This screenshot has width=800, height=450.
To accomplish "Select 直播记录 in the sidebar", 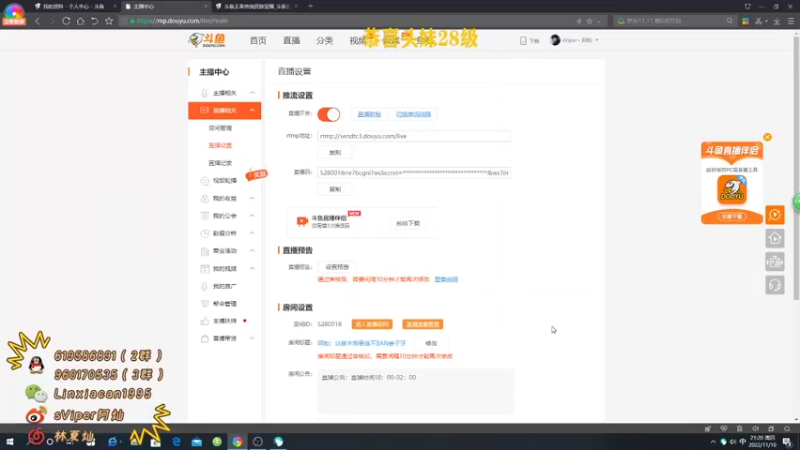I will click(x=220, y=163).
